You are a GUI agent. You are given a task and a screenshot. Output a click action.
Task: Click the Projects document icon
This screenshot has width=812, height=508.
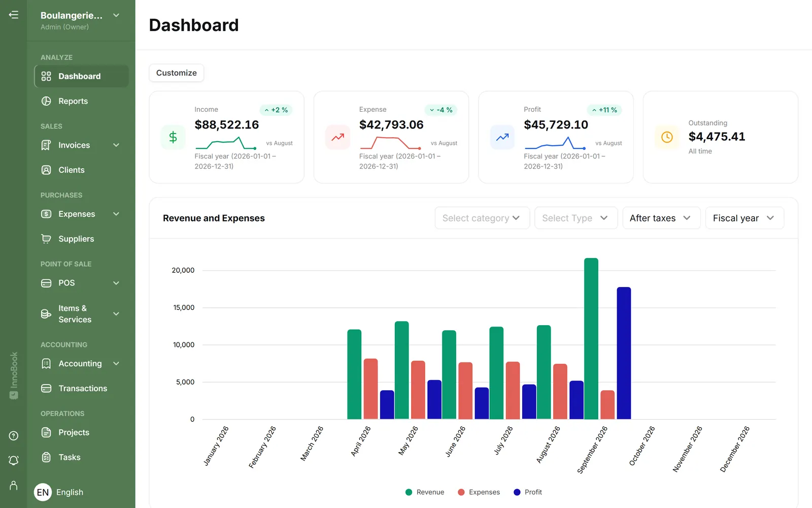pos(46,432)
